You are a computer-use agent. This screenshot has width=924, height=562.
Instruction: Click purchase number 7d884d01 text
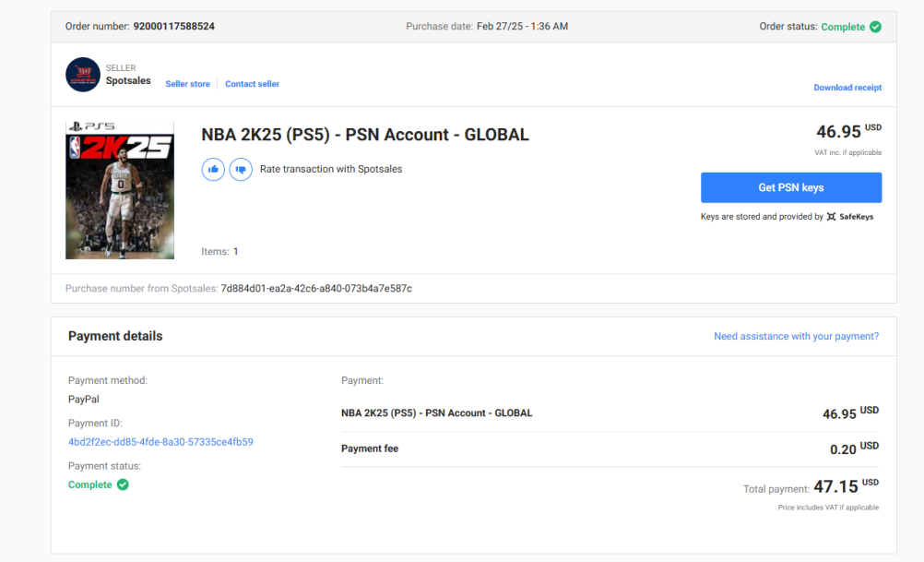click(316, 288)
